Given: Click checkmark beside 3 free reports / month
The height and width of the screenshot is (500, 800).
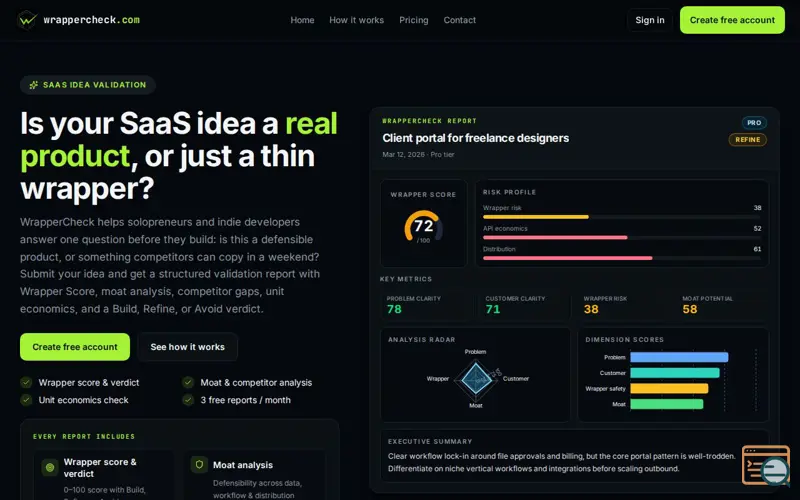Looking at the screenshot, I should click(x=188, y=400).
